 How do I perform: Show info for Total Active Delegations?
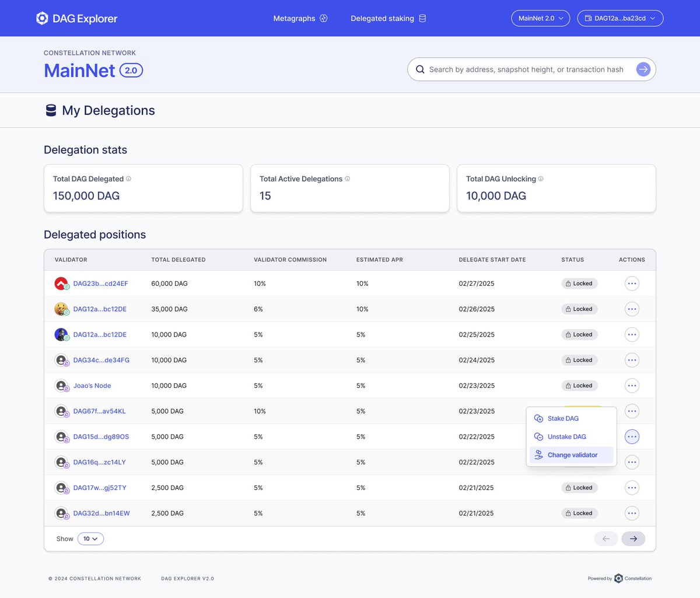coord(347,179)
